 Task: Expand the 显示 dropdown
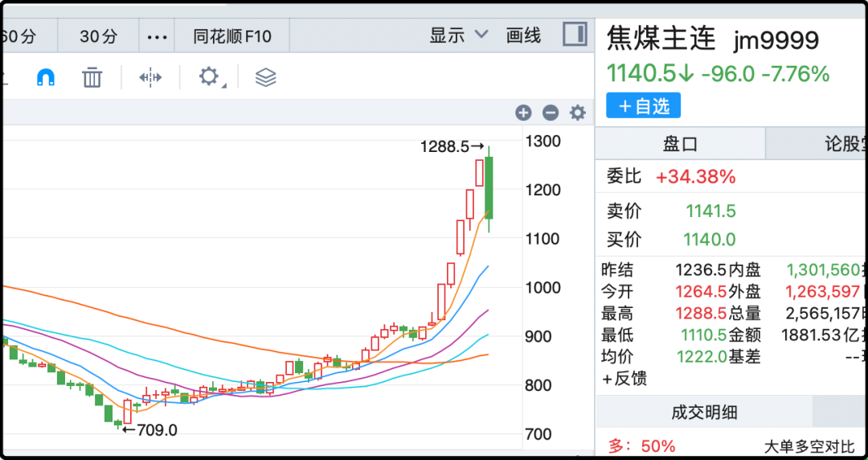[459, 35]
